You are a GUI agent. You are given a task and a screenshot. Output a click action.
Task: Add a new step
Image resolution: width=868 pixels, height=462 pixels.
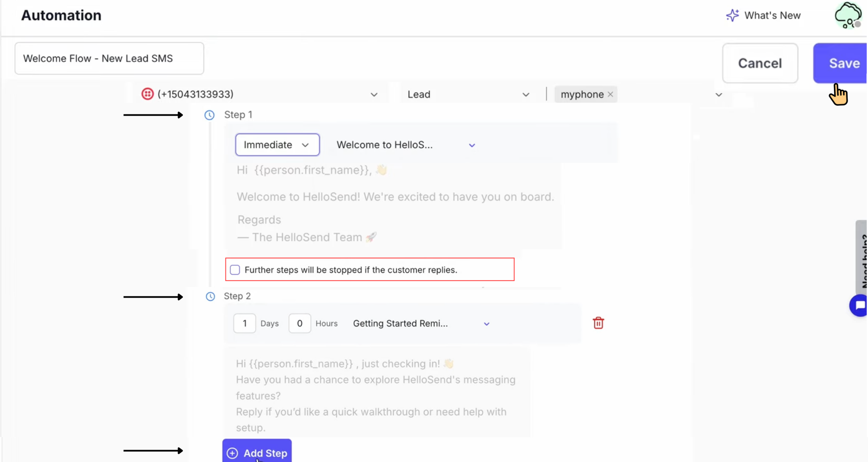pos(257,451)
